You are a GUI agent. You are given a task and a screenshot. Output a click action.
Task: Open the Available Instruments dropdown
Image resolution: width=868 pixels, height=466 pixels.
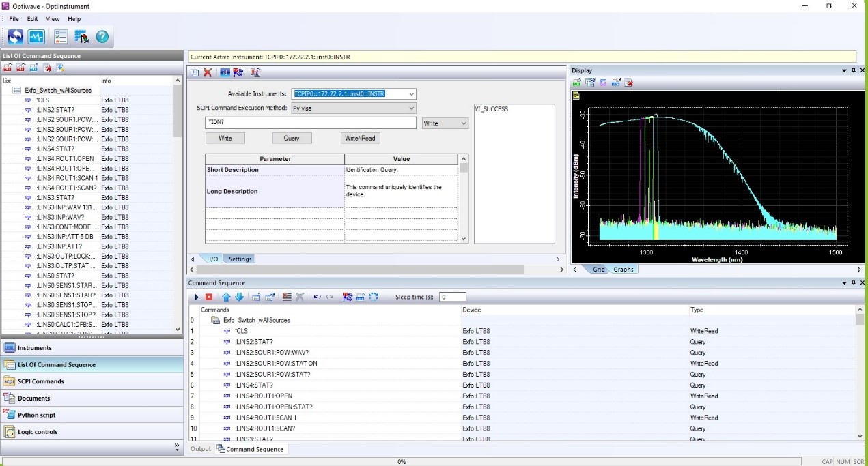[x=412, y=94]
